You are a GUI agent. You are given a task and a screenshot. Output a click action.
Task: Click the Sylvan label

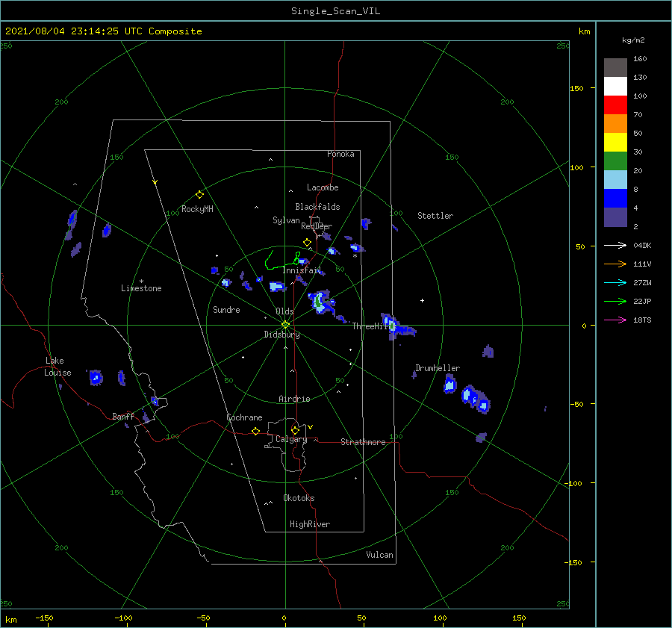286,220
